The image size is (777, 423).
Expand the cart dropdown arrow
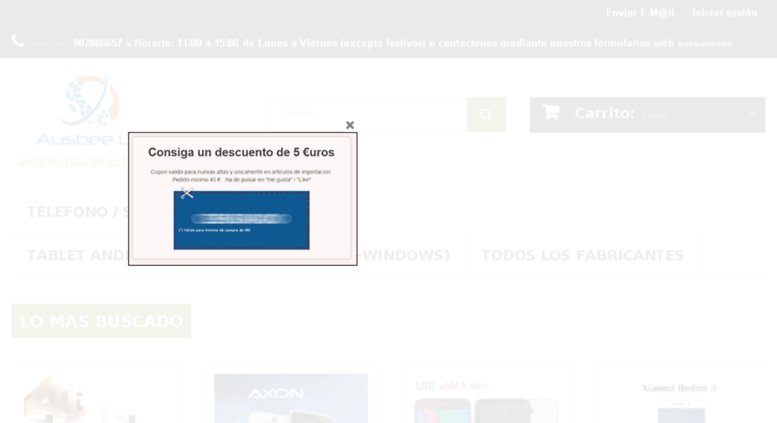tap(752, 114)
